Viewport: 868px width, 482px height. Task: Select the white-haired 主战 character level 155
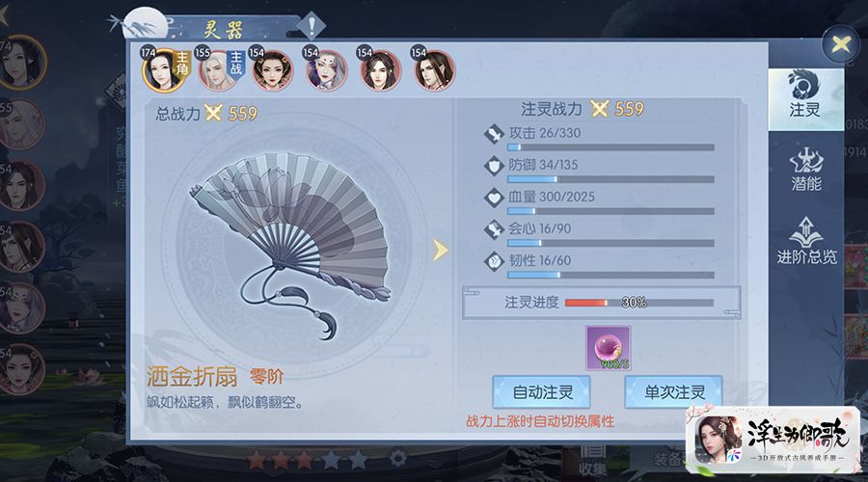(218, 70)
